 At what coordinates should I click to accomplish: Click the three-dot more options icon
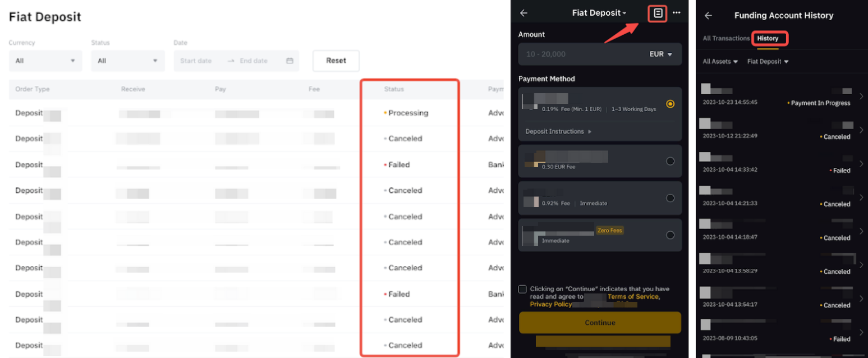tap(677, 13)
